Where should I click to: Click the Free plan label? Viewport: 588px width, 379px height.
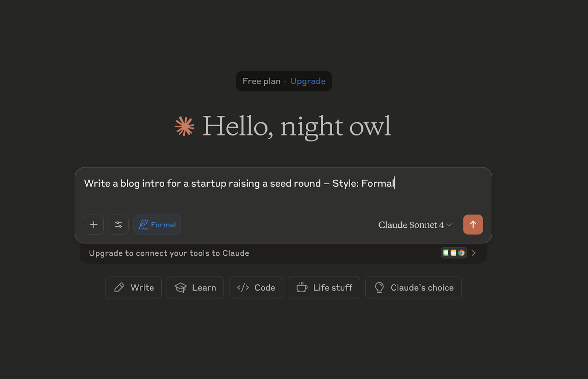coord(262,81)
